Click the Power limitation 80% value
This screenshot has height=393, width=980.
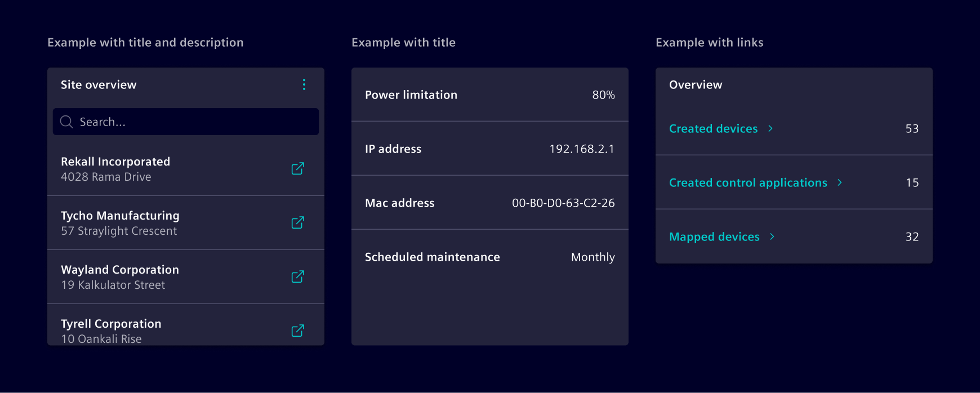[604, 95]
